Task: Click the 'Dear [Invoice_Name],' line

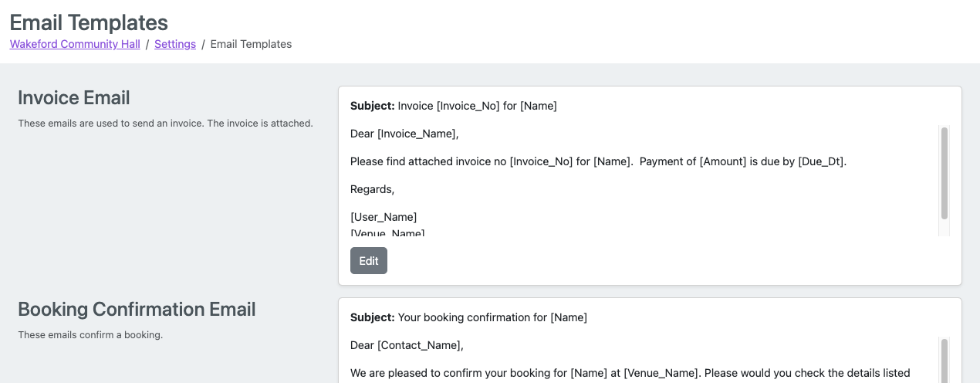Action: 404,134
